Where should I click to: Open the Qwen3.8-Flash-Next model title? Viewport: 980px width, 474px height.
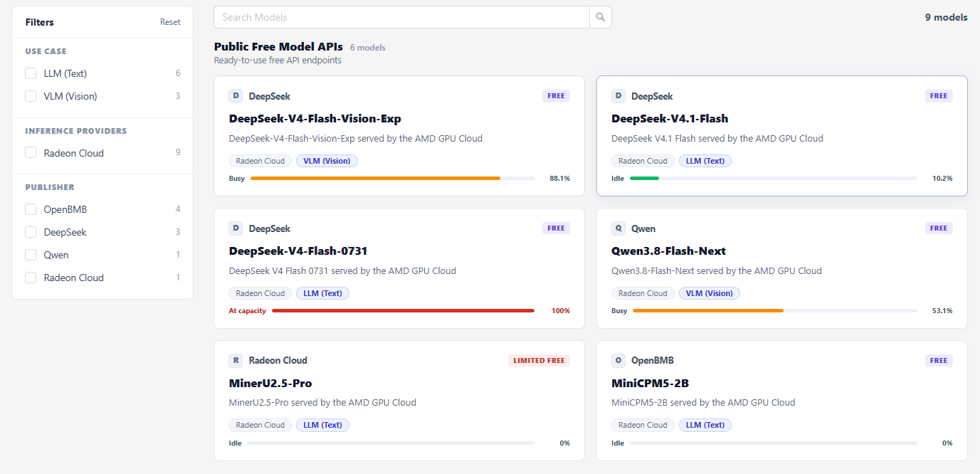point(668,251)
